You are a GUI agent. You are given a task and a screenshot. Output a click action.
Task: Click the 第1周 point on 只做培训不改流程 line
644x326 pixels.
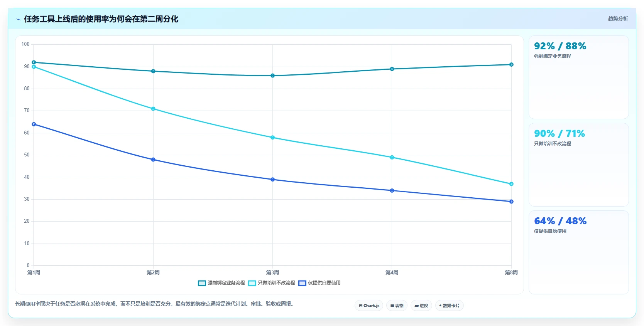pyautogui.click(x=34, y=67)
